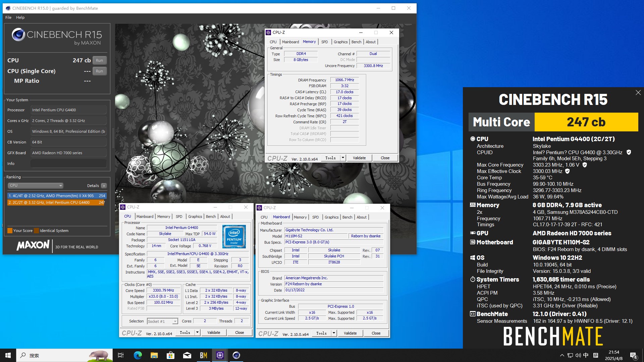Click the Cinebench icon in title bar
Screen dimensions: 644x362
point(8,8)
